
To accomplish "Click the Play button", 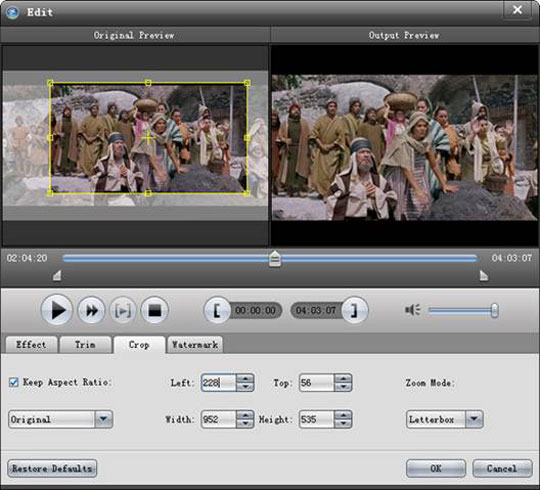I will coord(57,310).
